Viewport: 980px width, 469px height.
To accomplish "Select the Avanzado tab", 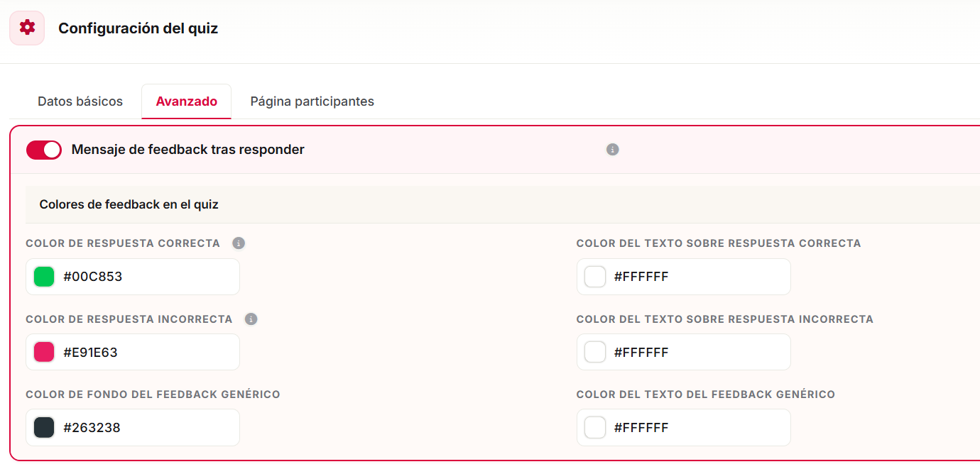I will (x=187, y=101).
